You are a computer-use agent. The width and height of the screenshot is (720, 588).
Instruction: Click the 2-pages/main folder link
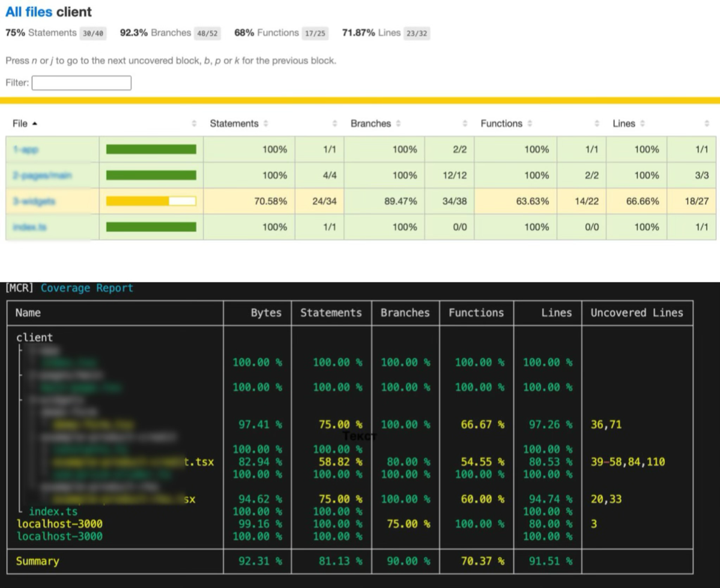click(x=42, y=175)
